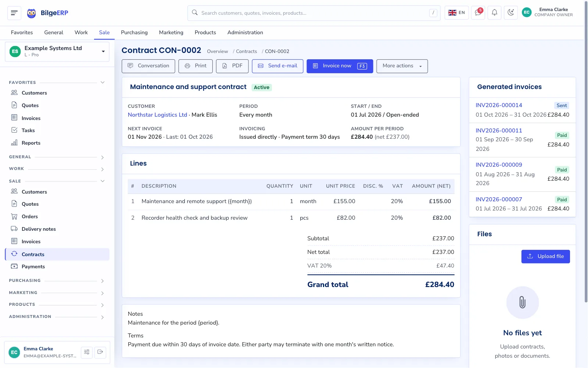Image resolution: width=588 pixels, height=368 pixels.
Task: Open invoice INV2026-000009
Action: 499,165
